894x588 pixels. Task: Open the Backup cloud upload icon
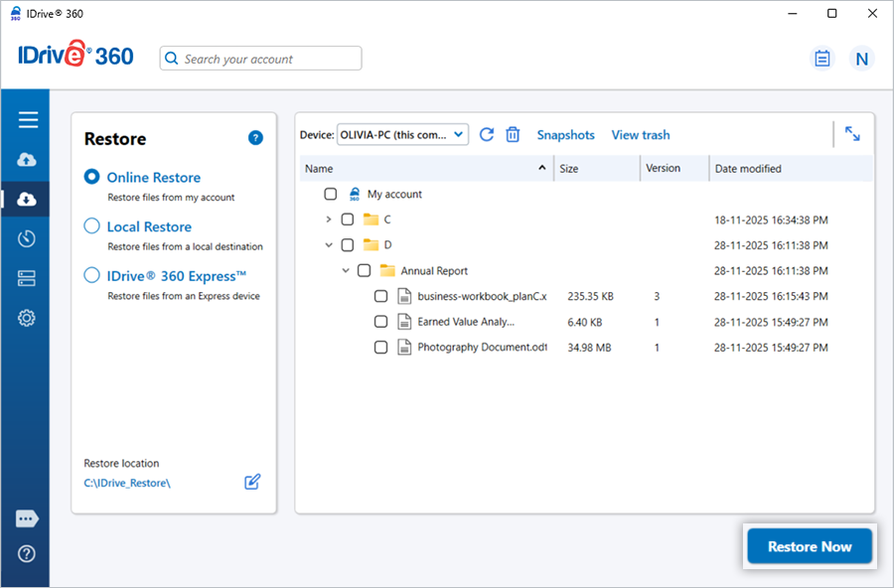[28, 160]
